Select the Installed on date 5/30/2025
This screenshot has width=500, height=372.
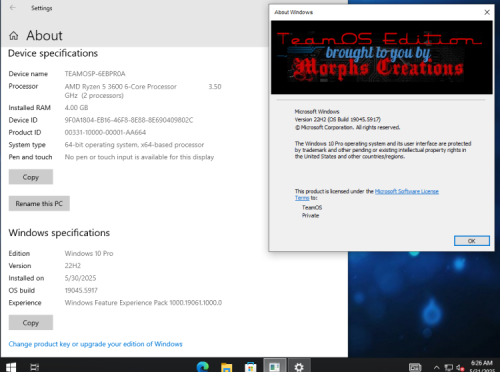tap(80, 278)
